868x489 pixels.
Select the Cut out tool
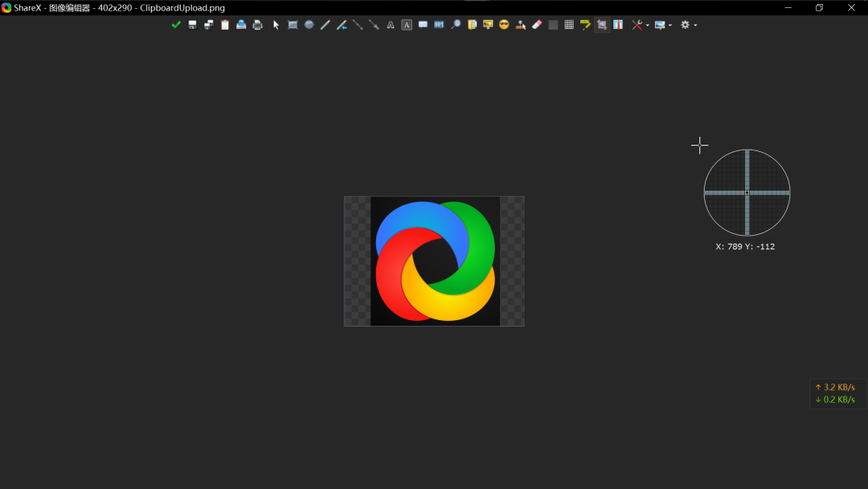tap(618, 25)
